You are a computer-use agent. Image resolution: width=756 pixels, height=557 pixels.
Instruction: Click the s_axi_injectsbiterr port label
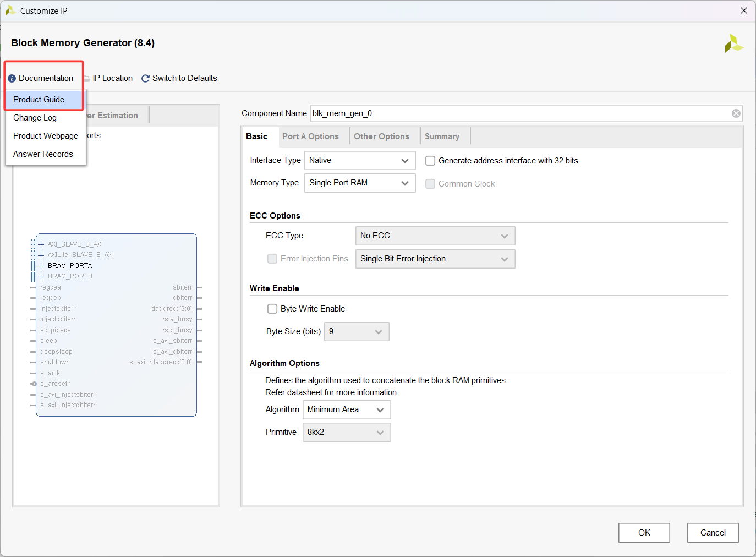[68, 395]
